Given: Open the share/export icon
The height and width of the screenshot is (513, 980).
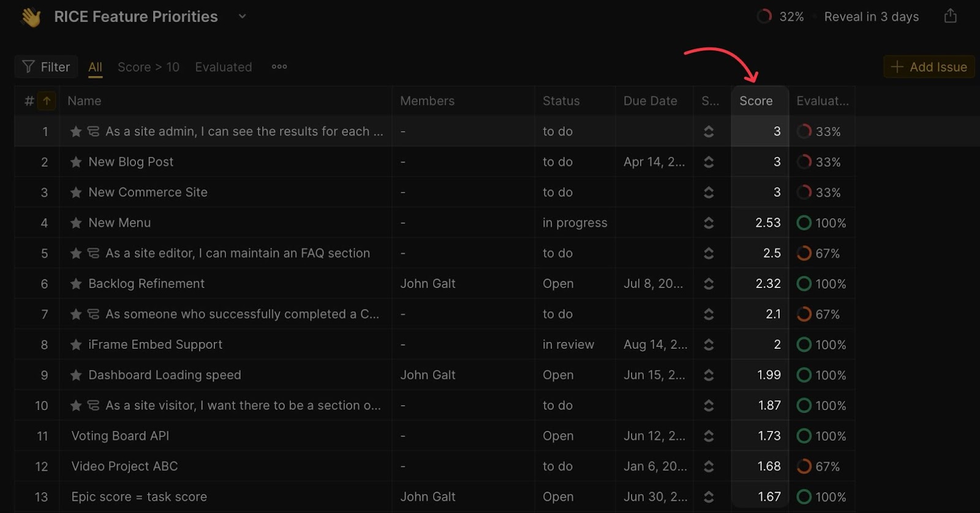Looking at the screenshot, I should pyautogui.click(x=950, y=17).
